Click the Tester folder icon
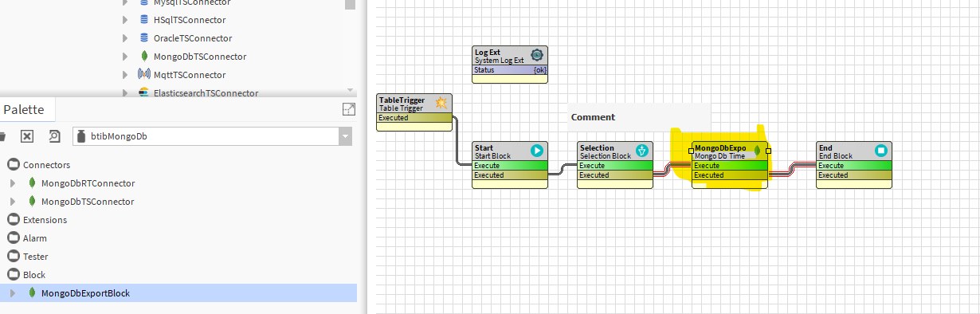 (13, 257)
